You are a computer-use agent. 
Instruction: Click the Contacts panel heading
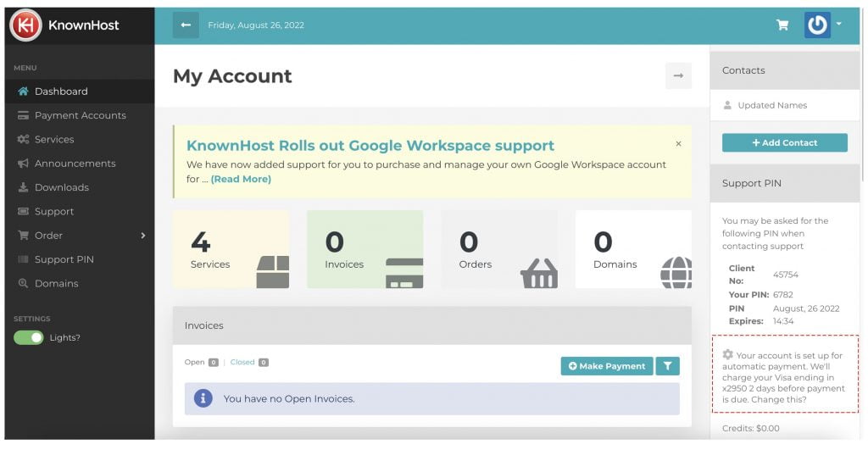coord(743,70)
